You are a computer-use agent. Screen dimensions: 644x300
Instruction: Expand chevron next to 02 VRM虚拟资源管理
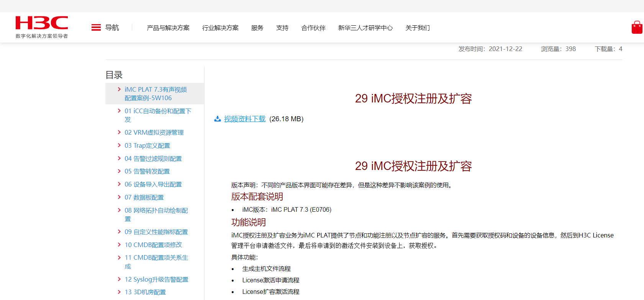119,132
